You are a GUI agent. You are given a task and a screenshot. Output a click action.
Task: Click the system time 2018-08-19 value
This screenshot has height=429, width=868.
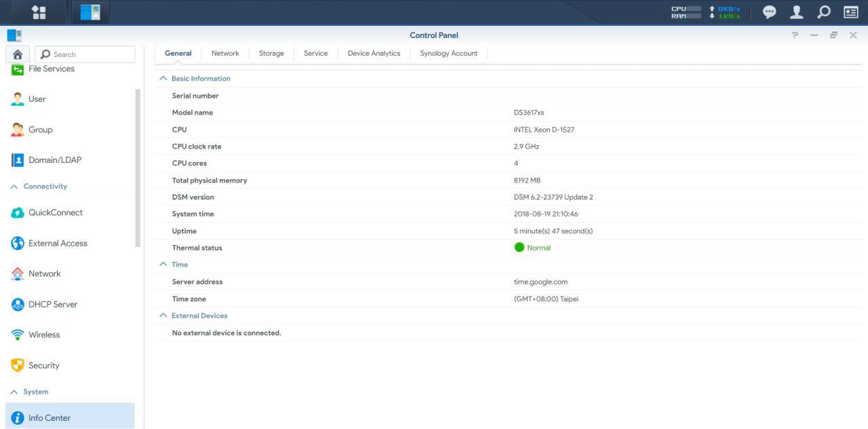[x=546, y=214]
